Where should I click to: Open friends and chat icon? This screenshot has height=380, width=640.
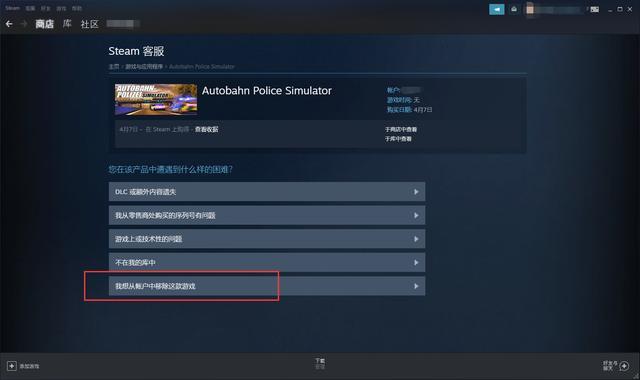(x=624, y=366)
